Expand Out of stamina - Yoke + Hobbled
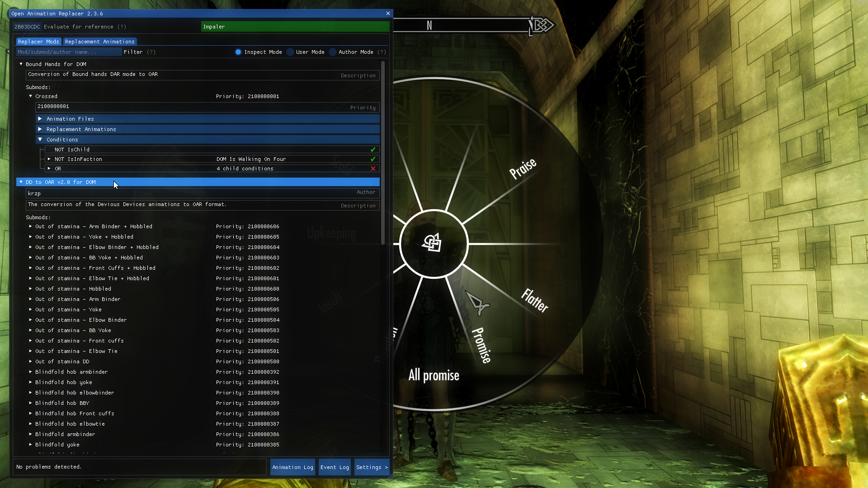This screenshot has height=488, width=868. click(30, 237)
